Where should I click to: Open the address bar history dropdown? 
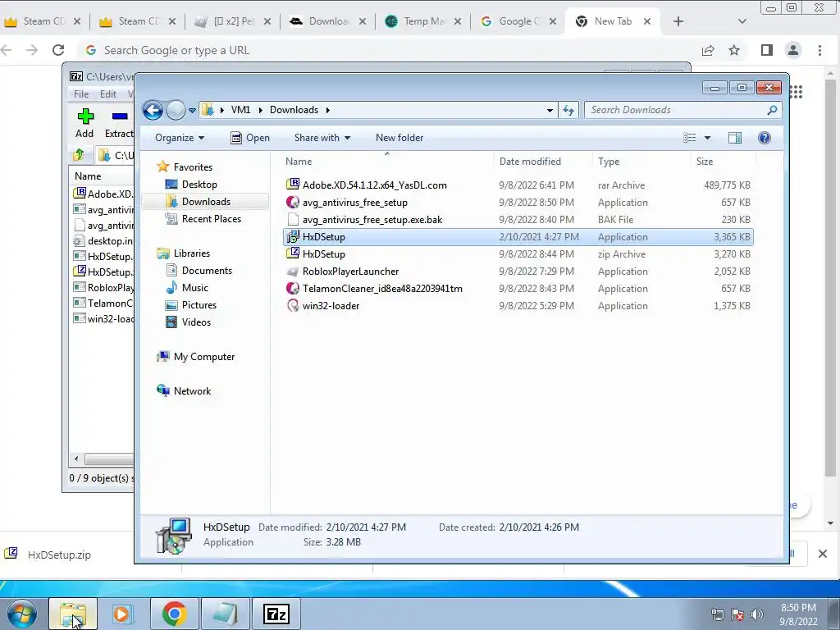click(550, 111)
